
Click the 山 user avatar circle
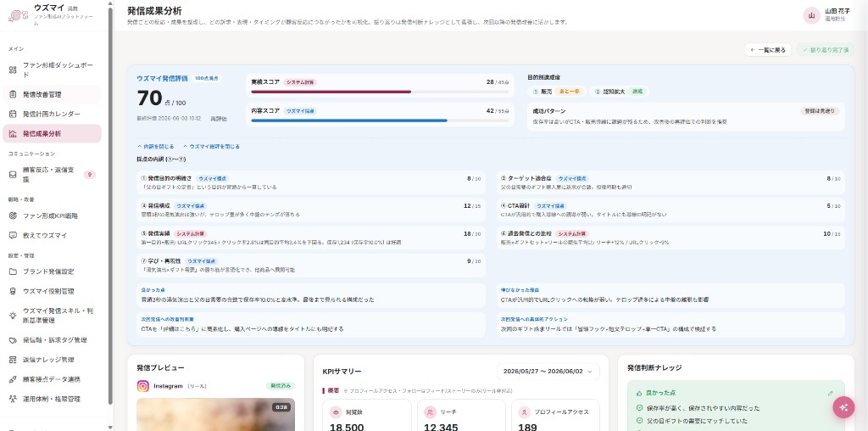tap(811, 15)
